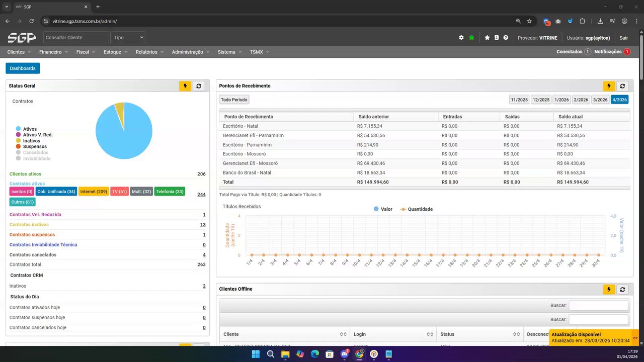Toggle the Valor series in chart legend
This screenshot has height=362, width=644.
383,209
